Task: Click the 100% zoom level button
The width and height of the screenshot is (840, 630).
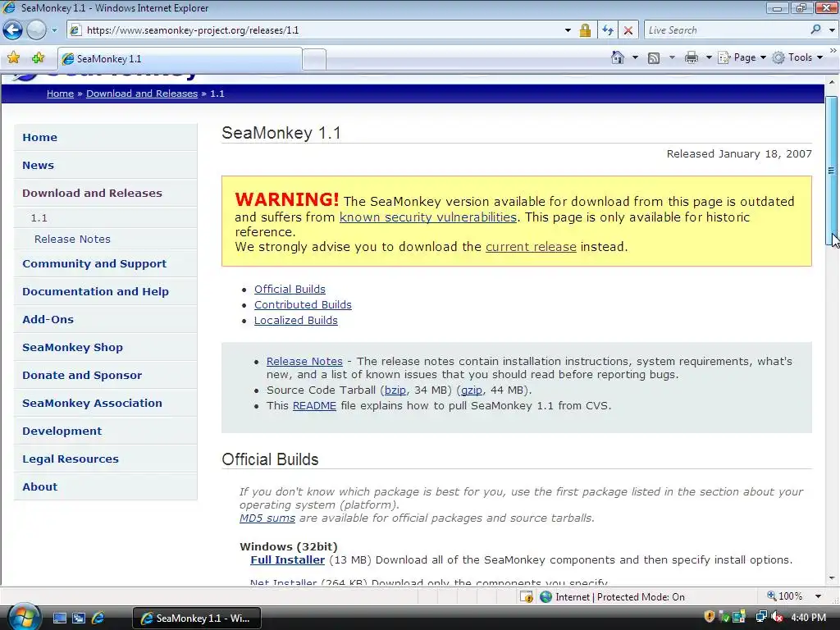Action: coord(784,596)
